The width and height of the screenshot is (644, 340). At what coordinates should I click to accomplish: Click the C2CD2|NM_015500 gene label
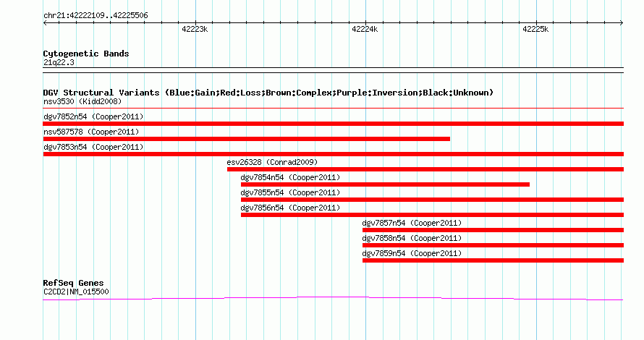[x=76, y=292]
